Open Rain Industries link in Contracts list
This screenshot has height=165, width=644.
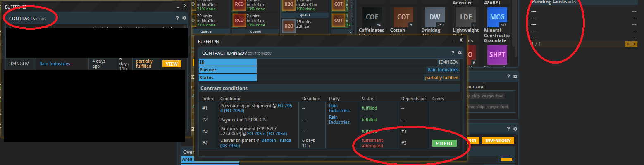click(55, 64)
